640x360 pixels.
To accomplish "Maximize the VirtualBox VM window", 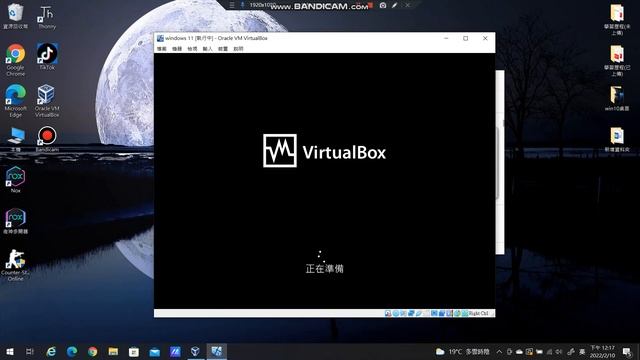I will (x=466, y=38).
